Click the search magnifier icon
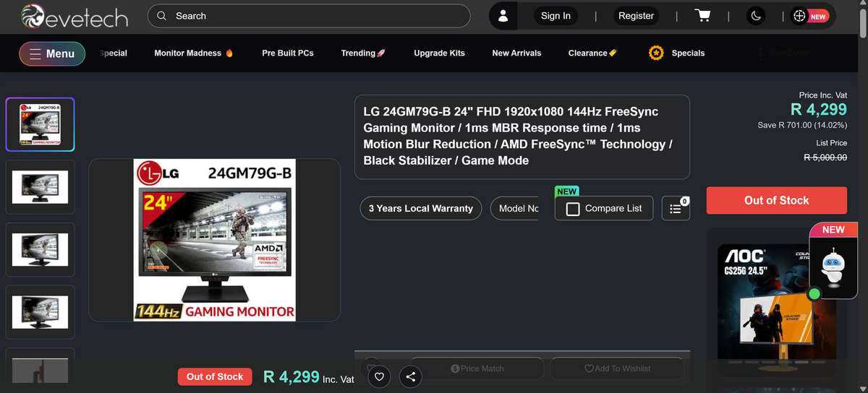Image resolution: width=868 pixels, height=393 pixels. coord(161,16)
